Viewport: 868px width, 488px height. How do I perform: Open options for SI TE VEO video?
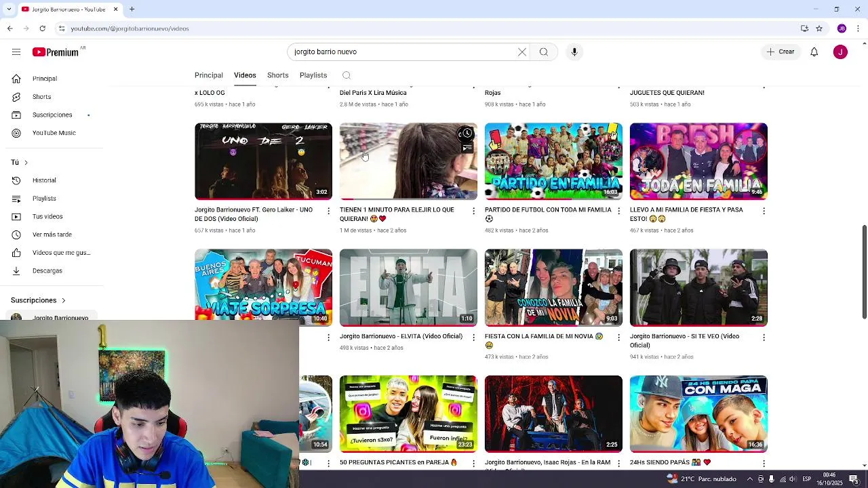tap(764, 337)
